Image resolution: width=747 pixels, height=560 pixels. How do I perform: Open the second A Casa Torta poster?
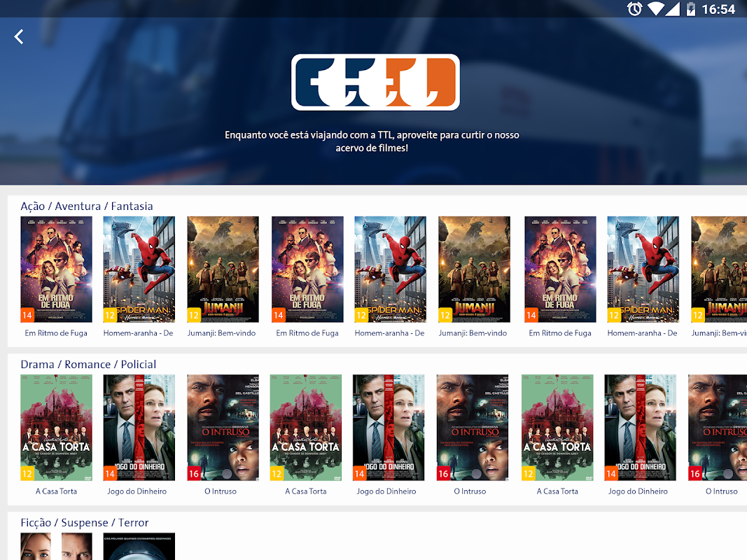coord(306,428)
